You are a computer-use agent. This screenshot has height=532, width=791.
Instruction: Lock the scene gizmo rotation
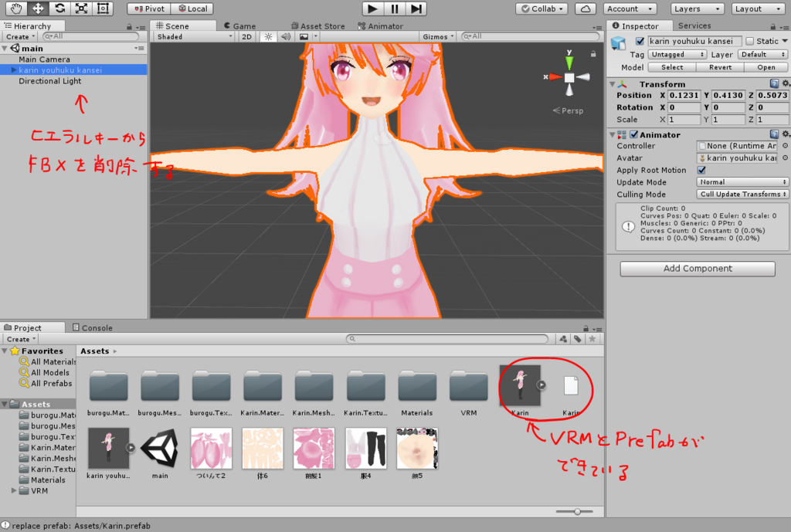pos(593,53)
